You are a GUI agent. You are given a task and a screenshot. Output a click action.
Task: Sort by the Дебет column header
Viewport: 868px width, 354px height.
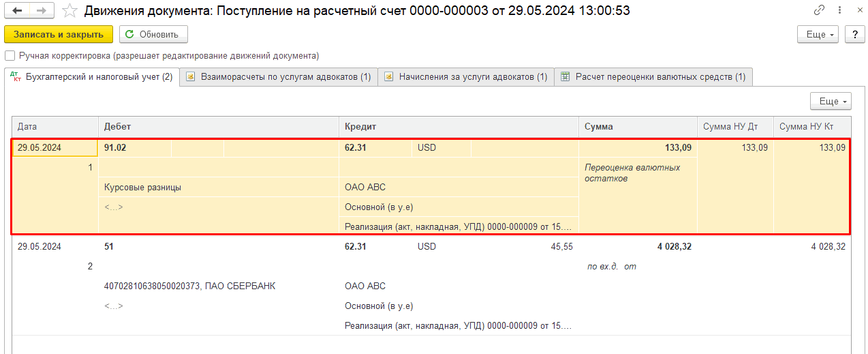pos(218,127)
